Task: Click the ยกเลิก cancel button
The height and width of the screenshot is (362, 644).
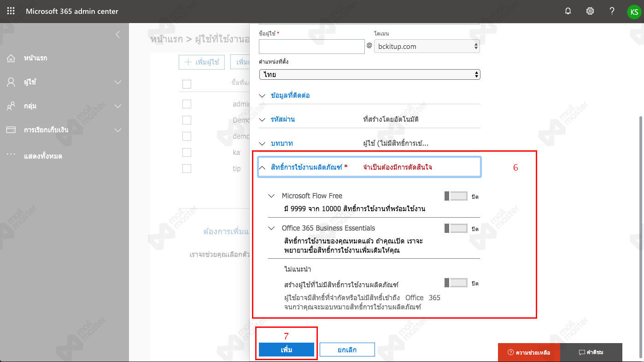Action: coord(347,350)
